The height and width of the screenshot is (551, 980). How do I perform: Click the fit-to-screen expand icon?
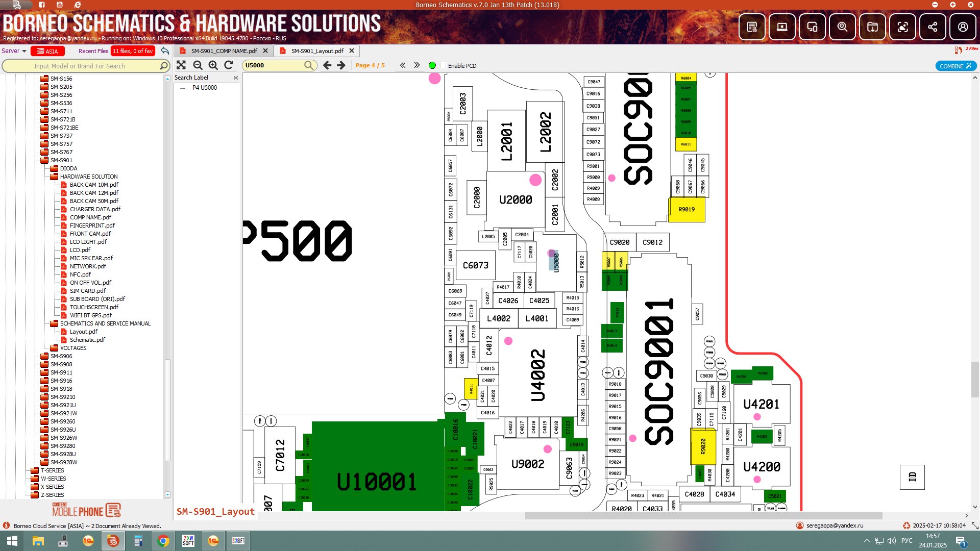181,65
